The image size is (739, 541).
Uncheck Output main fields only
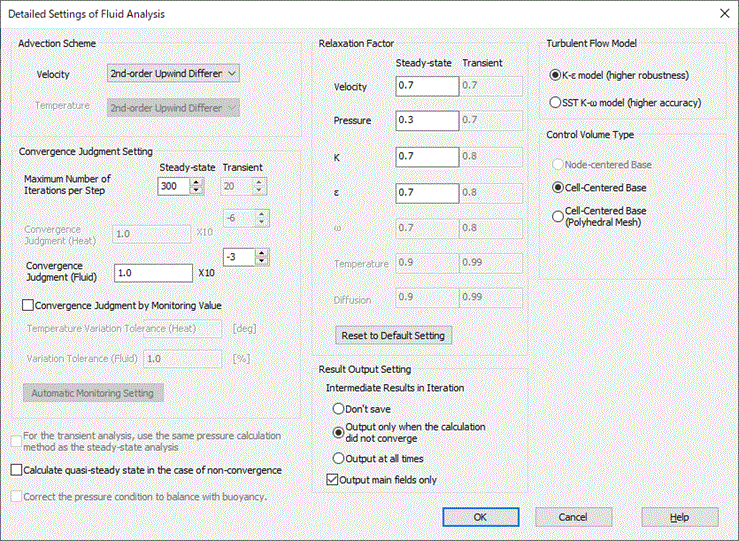coord(333,480)
